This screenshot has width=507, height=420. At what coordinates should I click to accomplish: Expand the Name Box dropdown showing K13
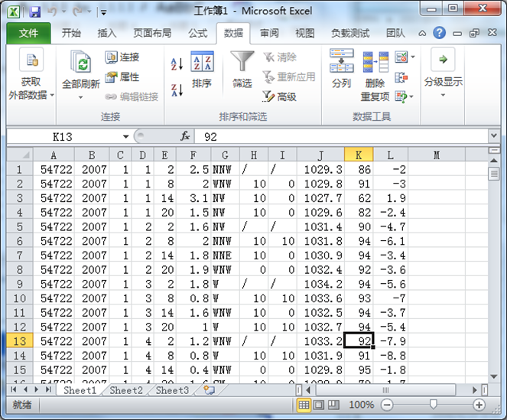click(125, 136)
